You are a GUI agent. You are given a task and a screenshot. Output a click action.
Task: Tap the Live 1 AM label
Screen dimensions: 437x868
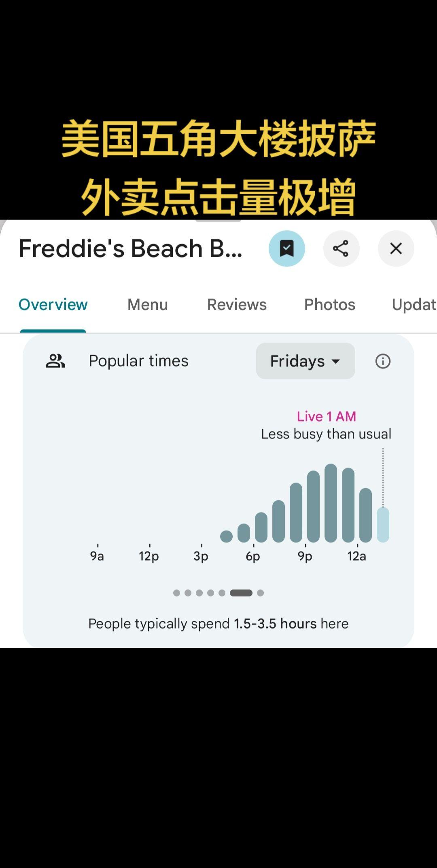click(326, 416)
